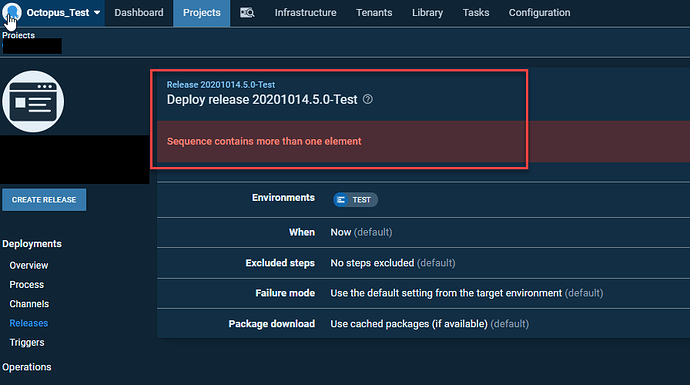Open Overview in the Deployments sidebar
This screenshot has width=690, height=385.
29,265
